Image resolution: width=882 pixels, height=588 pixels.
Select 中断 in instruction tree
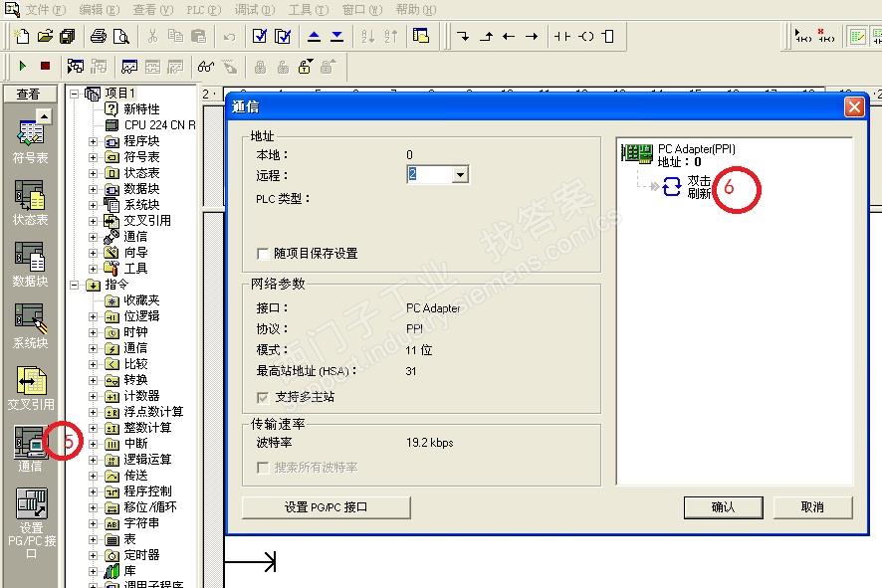135,444
